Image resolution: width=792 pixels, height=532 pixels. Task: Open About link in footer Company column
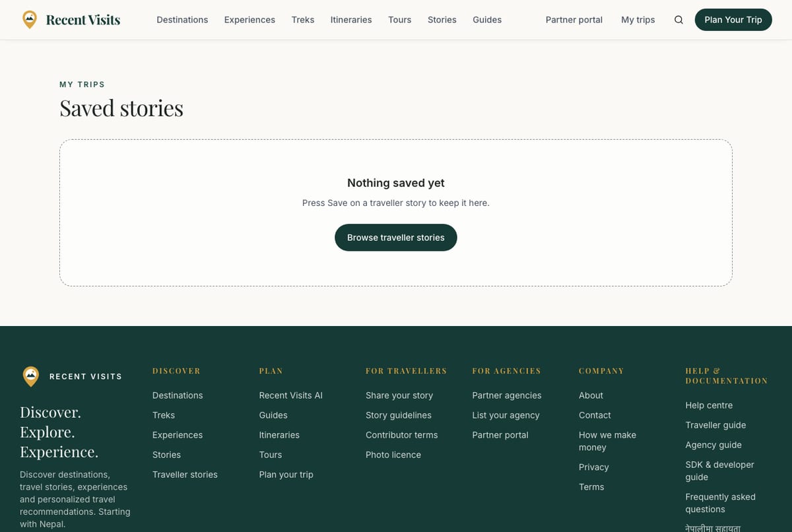point(591,395)
